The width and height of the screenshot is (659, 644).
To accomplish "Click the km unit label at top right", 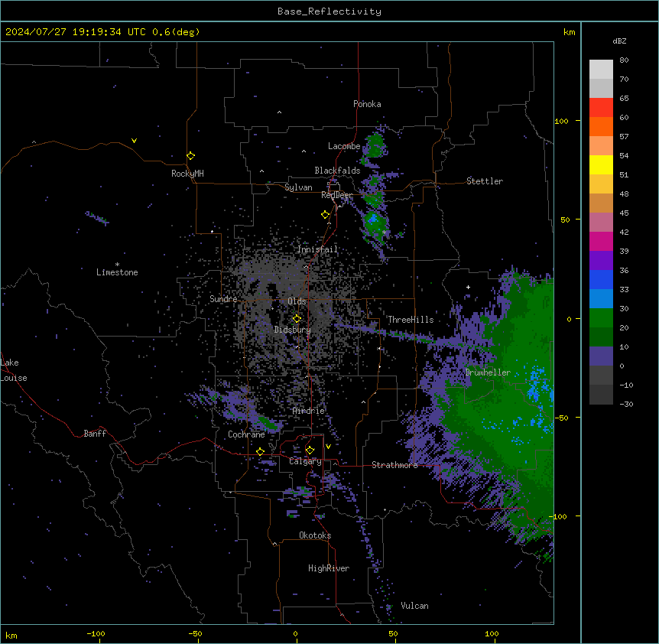I will point(570,32).
